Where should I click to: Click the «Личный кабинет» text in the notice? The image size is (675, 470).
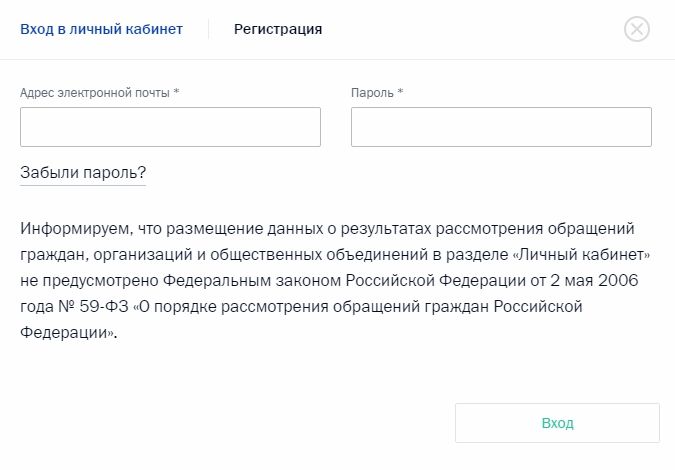[581, 255]
